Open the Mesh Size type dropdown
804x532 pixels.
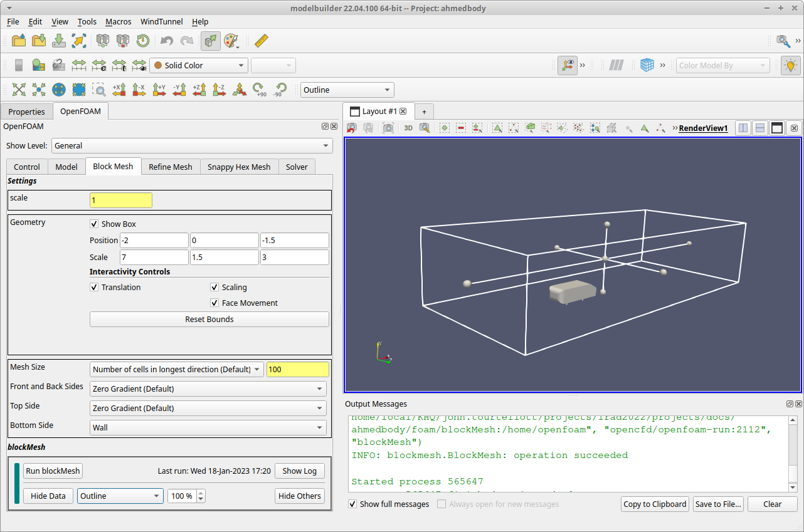(177, 369)
